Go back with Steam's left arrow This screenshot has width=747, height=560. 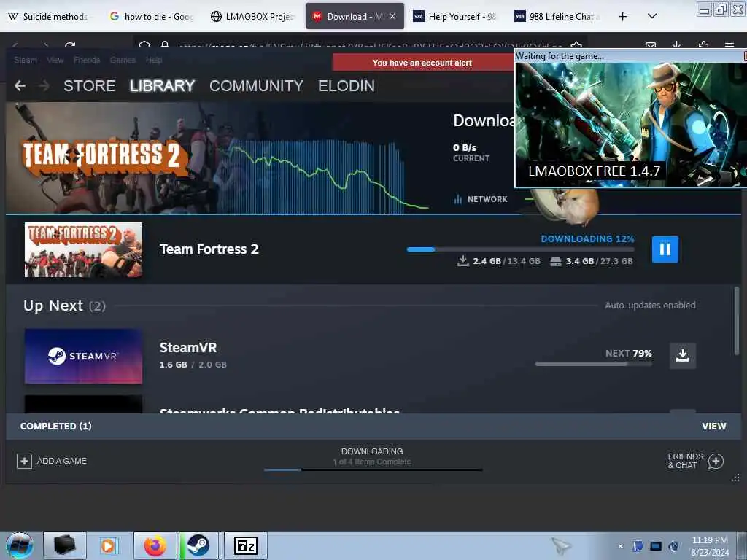coord(20,86)
